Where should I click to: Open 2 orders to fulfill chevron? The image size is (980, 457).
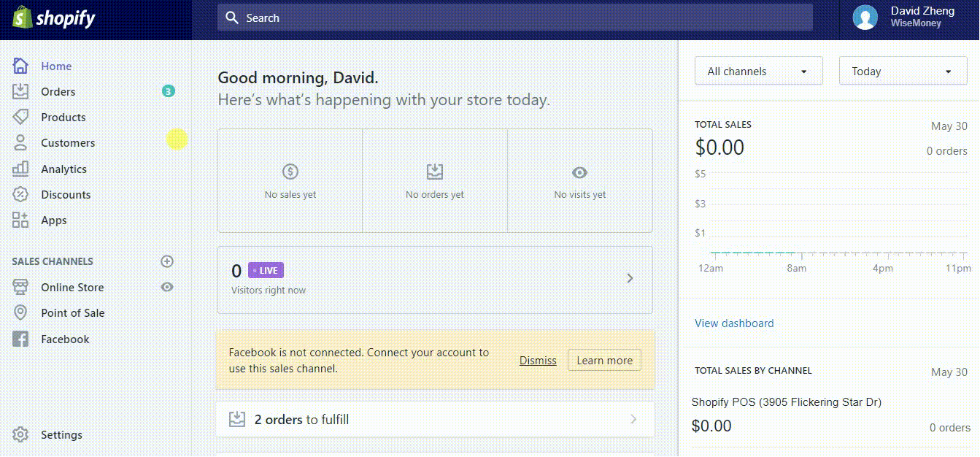tap(633, 419)
